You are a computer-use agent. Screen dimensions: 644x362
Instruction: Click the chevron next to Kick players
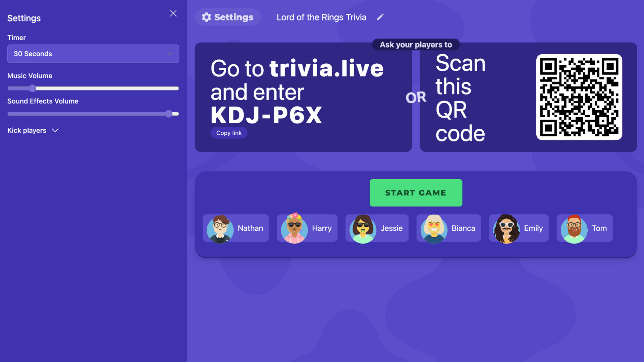point(54,130)
